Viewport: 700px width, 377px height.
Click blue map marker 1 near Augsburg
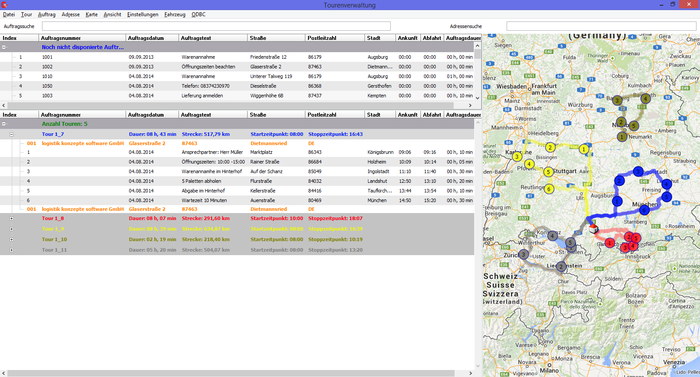pos(617,201)
